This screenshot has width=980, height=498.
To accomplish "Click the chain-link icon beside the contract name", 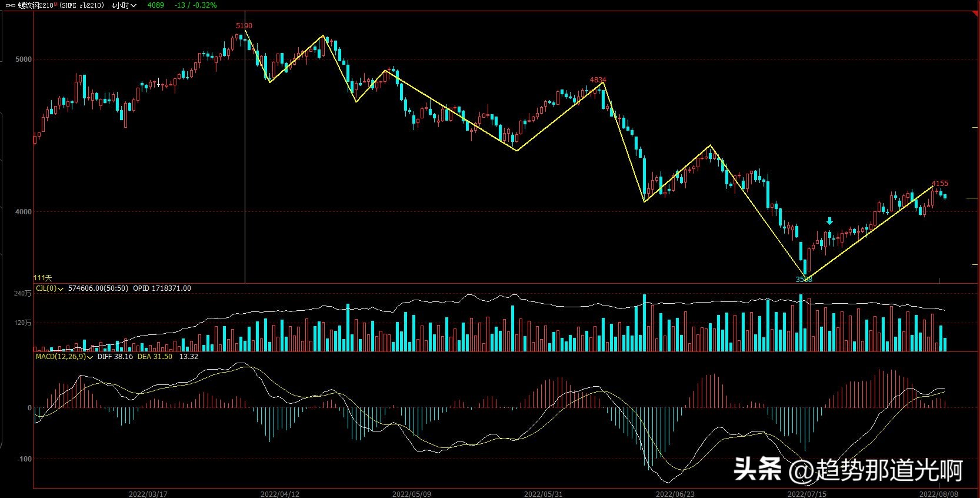I will [x=11, y=5].
